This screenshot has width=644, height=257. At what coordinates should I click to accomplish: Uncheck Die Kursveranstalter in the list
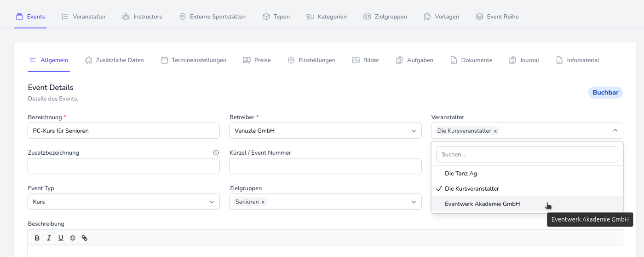point(471,189)
